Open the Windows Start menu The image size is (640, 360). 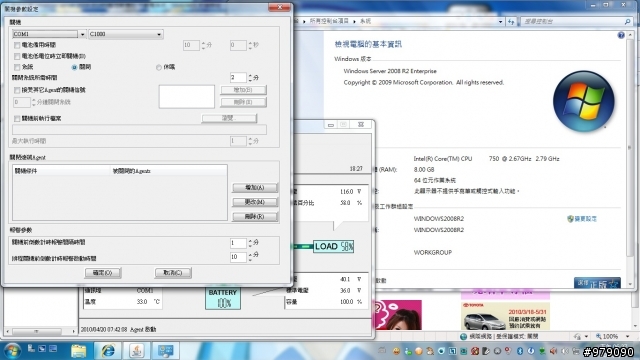pyautogui.click(x=12, y=351)
